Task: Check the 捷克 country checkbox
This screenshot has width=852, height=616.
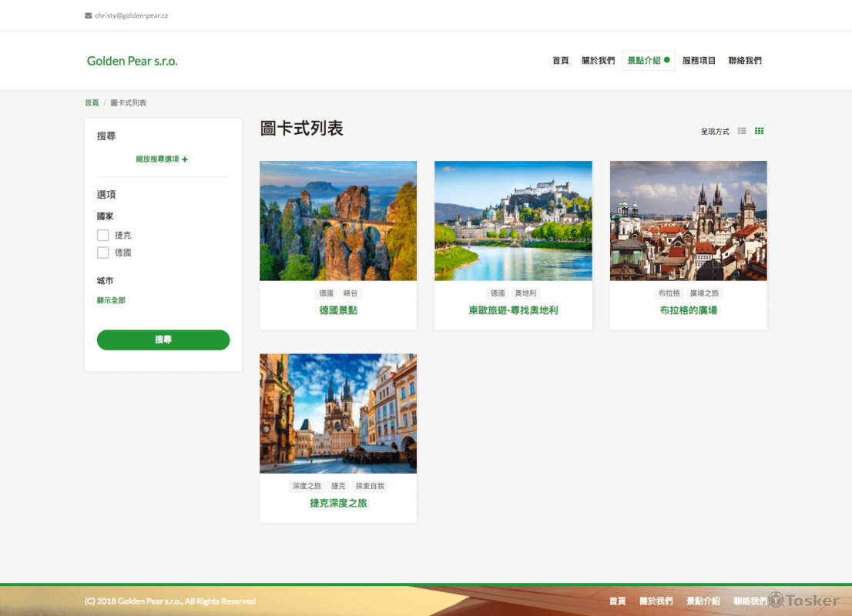Action: (102, 234)
